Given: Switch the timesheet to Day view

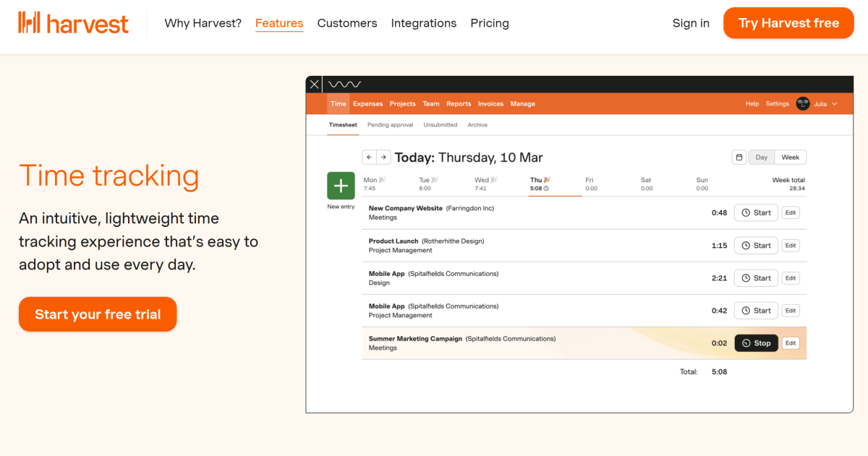Looking at the screenshot, I should click(x=762, y=157).
